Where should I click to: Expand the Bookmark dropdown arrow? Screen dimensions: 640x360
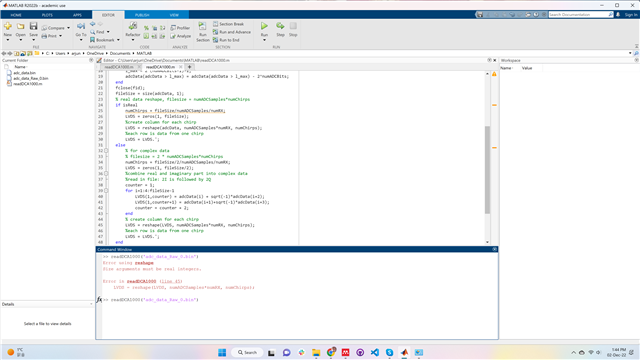click(118, 40)
